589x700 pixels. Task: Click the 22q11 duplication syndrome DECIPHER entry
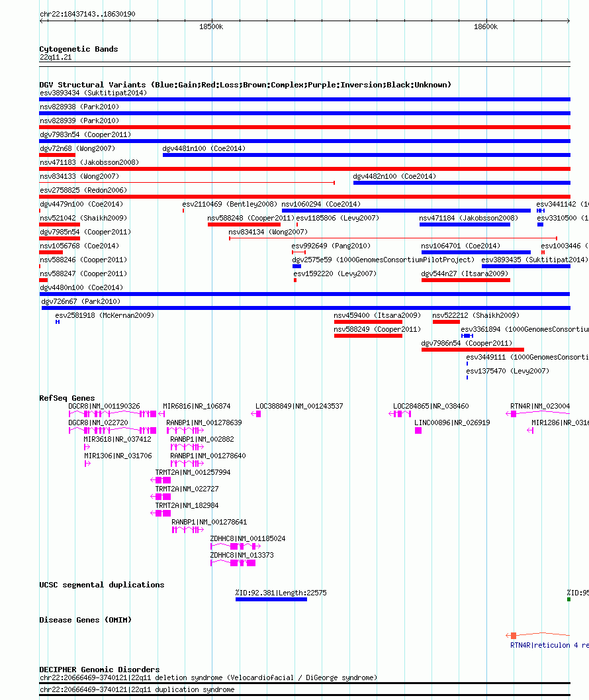tap(137, 689)
